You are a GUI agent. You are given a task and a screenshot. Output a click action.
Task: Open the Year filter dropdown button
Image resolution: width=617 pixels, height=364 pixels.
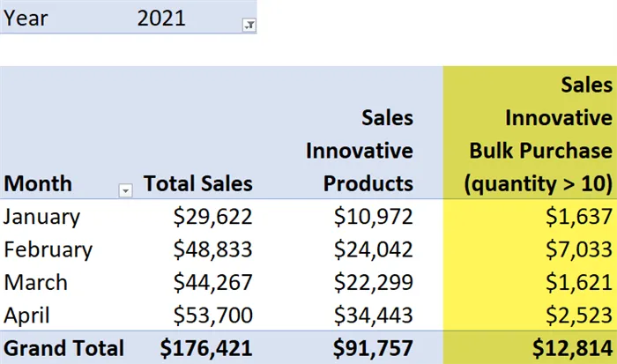tap(249, 26)
